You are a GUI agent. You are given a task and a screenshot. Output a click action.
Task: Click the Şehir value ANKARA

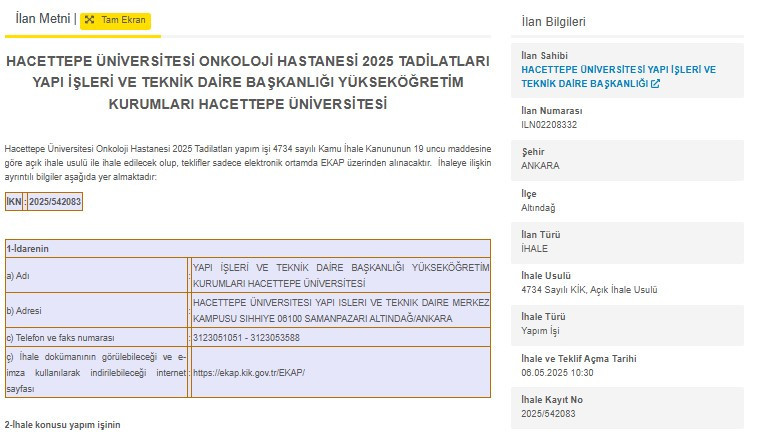(540, 166)
